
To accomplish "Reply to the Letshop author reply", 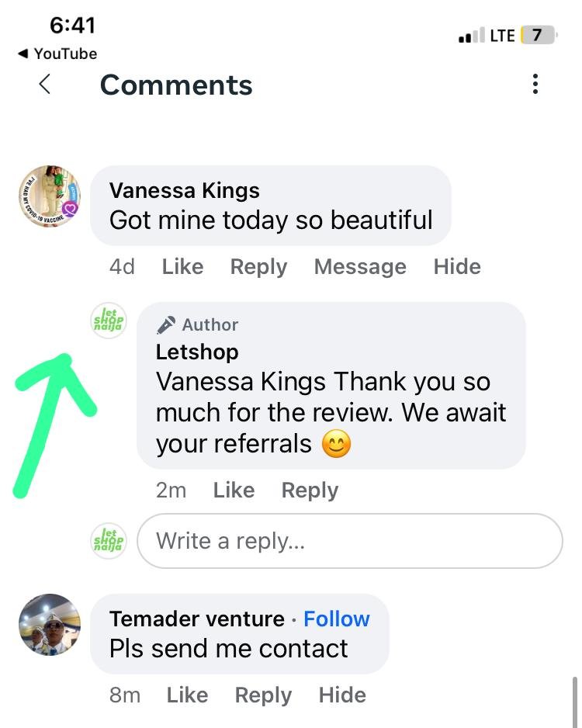I will click(310, 491).
